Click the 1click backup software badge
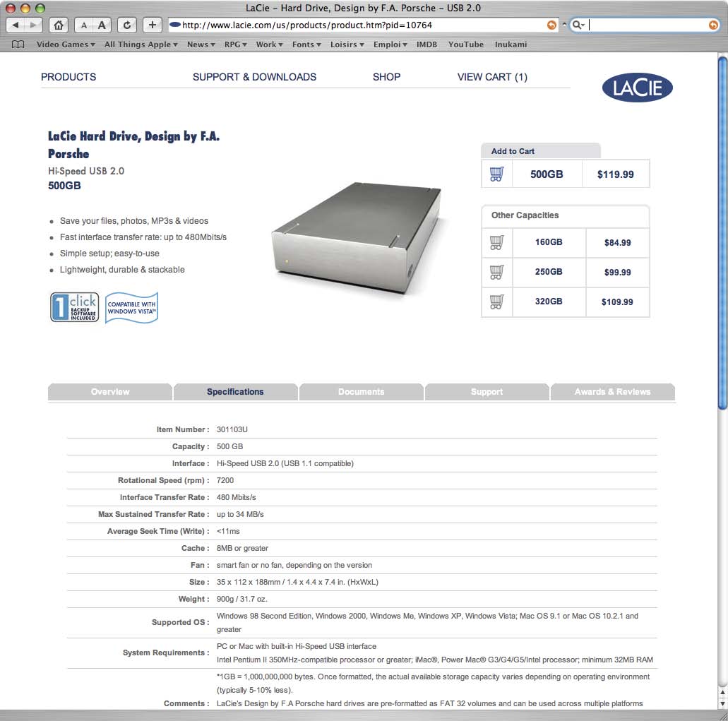Viewport: 728px width, 721px height. (x=74, y=307)
